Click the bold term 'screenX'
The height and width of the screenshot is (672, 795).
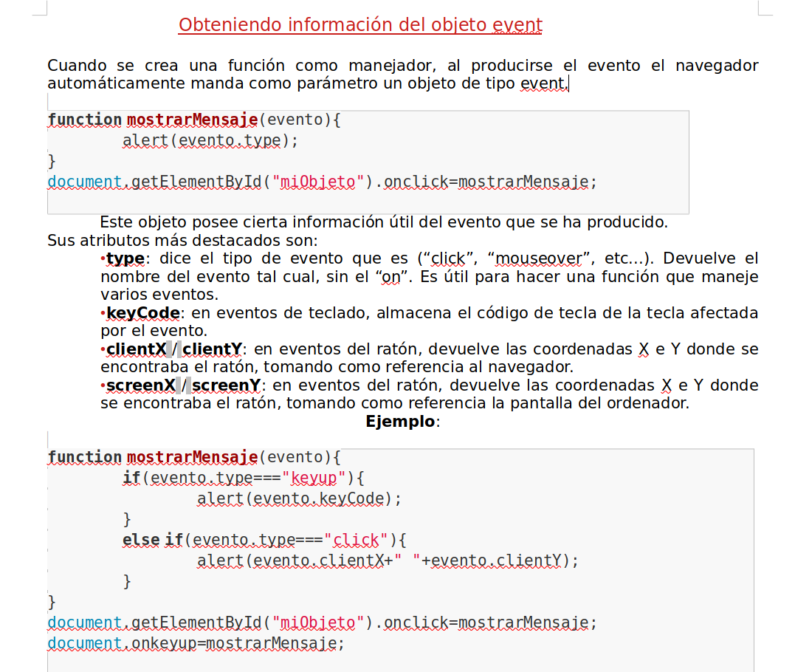(x=141, y=385)
